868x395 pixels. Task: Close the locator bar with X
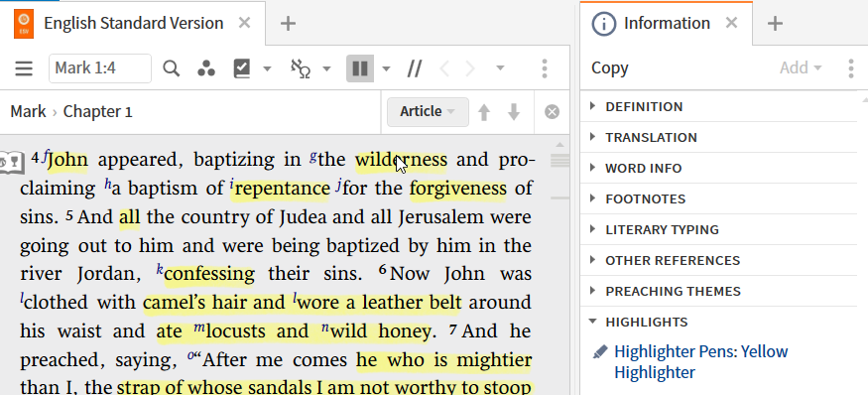point(552,112)
